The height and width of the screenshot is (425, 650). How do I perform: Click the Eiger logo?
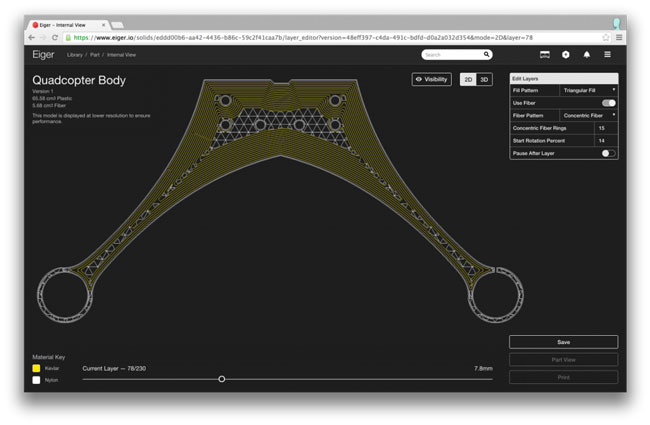(43, 54)
